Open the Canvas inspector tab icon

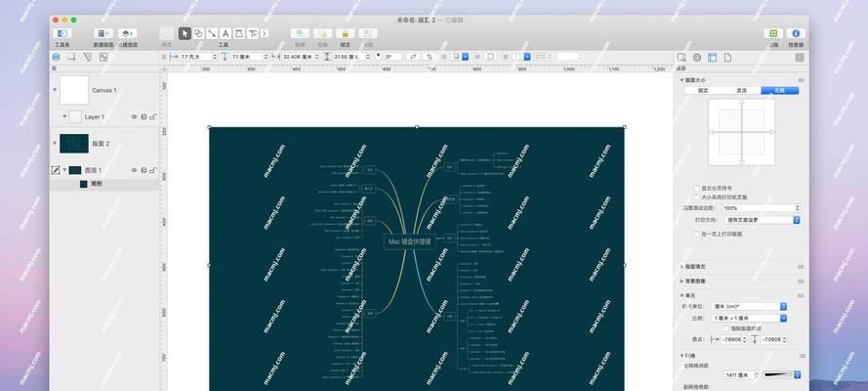(713, 57)
